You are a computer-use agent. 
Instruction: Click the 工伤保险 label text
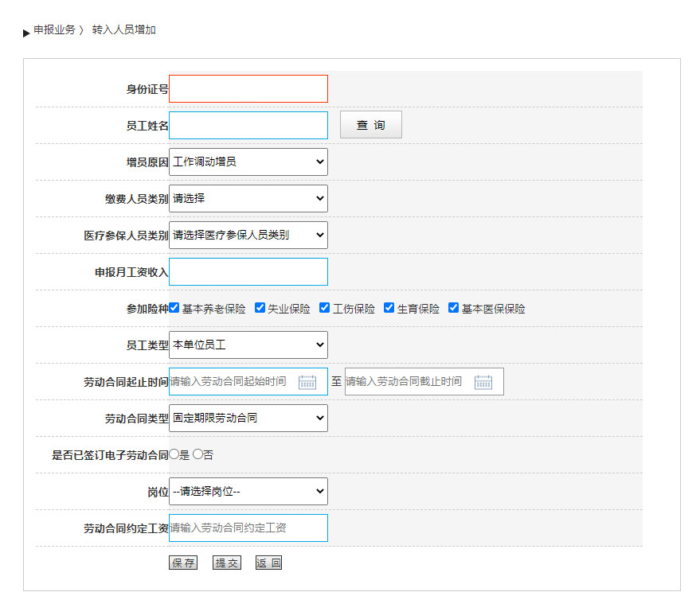click(x=354, y=309)
